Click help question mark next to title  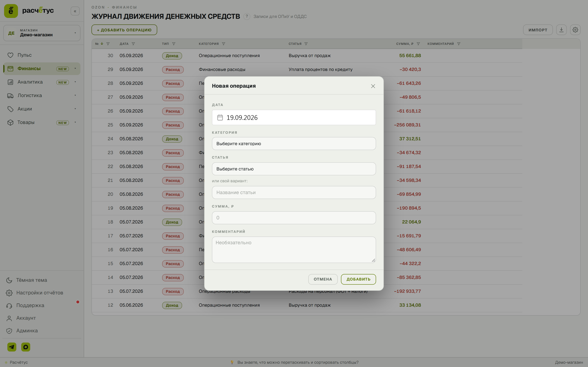click(x=247, y=17)
